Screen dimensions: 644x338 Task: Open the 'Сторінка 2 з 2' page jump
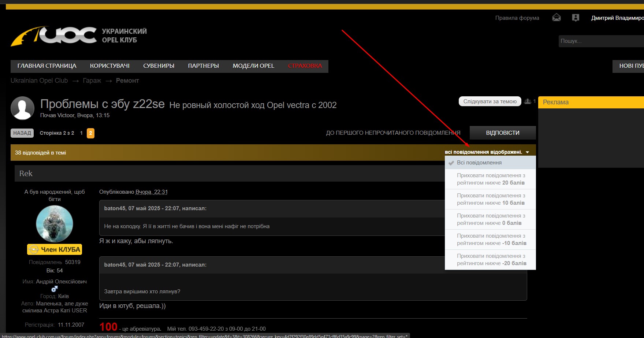coord(57,133)
